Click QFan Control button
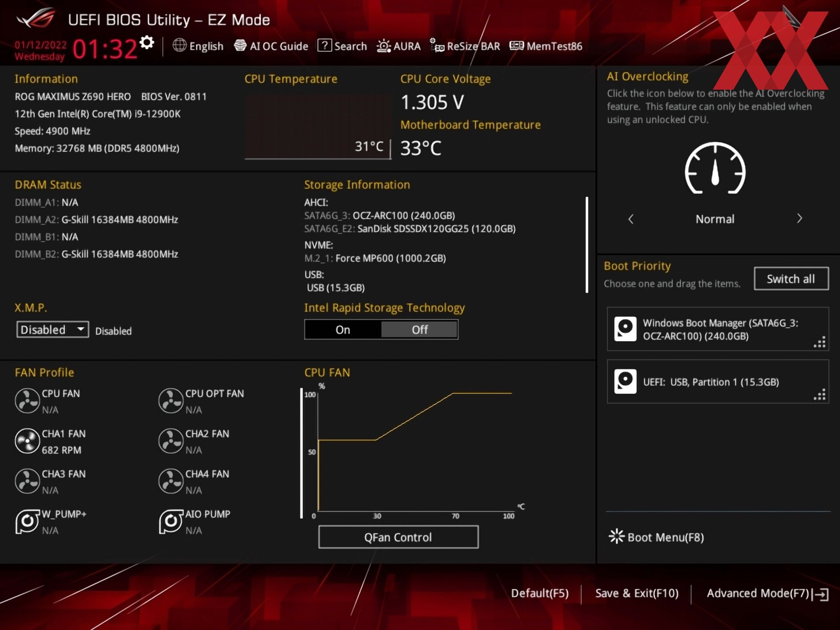840x630 pixels. (398, 537)
